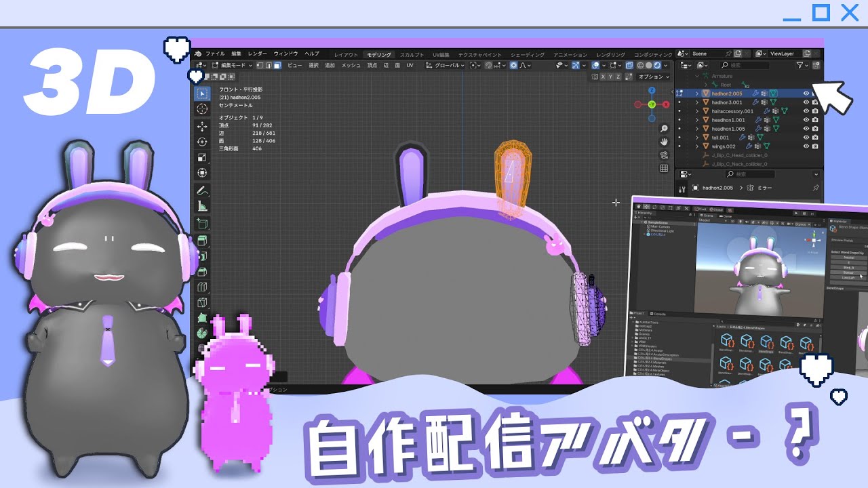Image resolution: width=868 pixels, height=488 pixels.
Task: Toggle proportional editing button
Action: [x=514, y=66]
